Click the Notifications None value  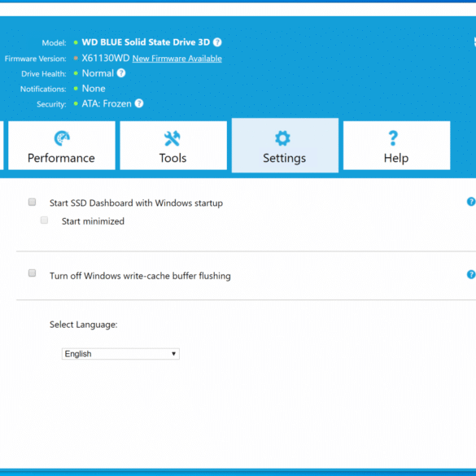[x=94, y=89]
